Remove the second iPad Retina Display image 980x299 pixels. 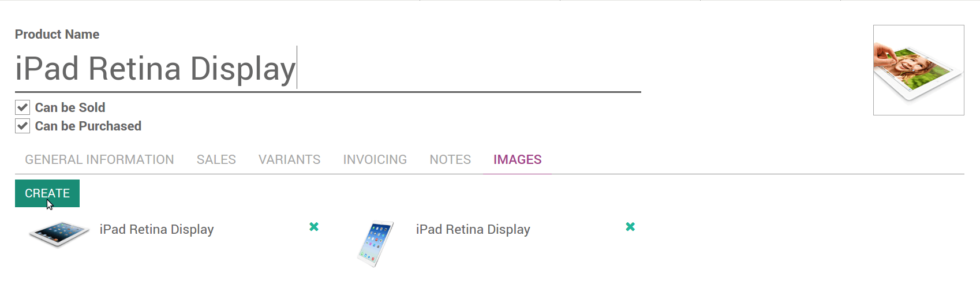tap(630, 227)
